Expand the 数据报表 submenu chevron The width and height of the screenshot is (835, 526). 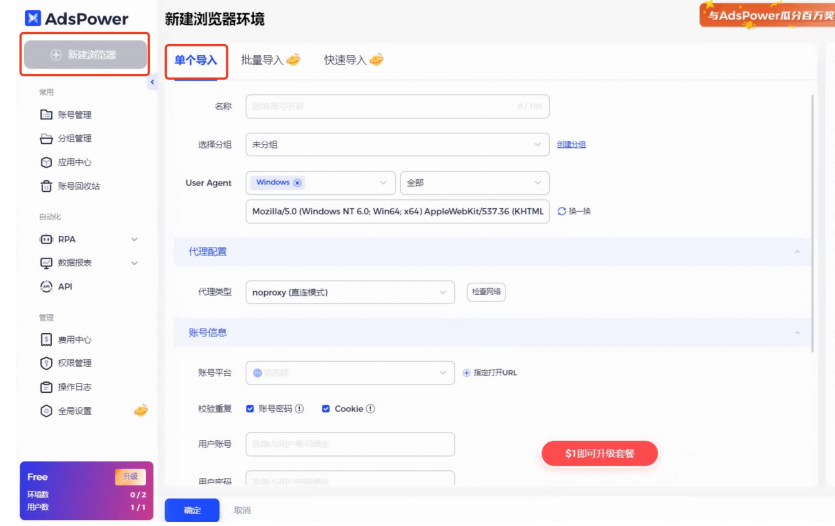(x=134, y=263)
